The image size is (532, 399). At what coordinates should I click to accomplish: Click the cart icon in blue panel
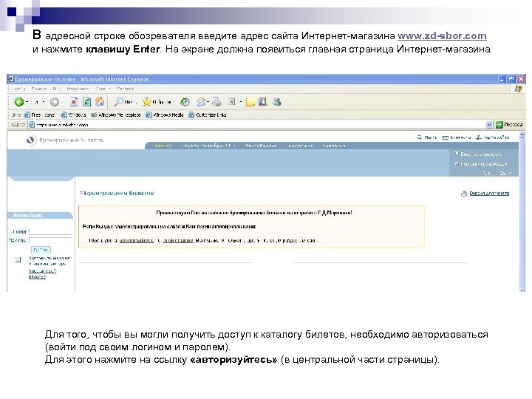click(x=457, y=154)
